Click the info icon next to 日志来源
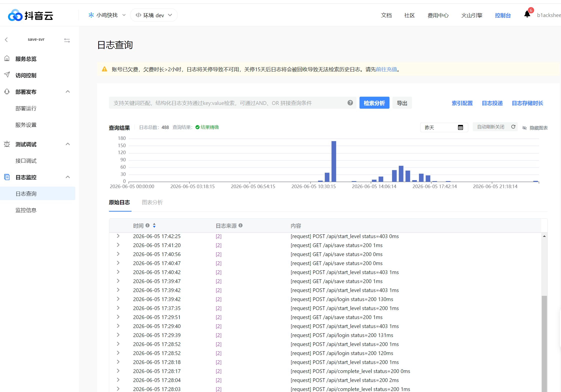This screenshot has width=561, height=392. point(240,225)
